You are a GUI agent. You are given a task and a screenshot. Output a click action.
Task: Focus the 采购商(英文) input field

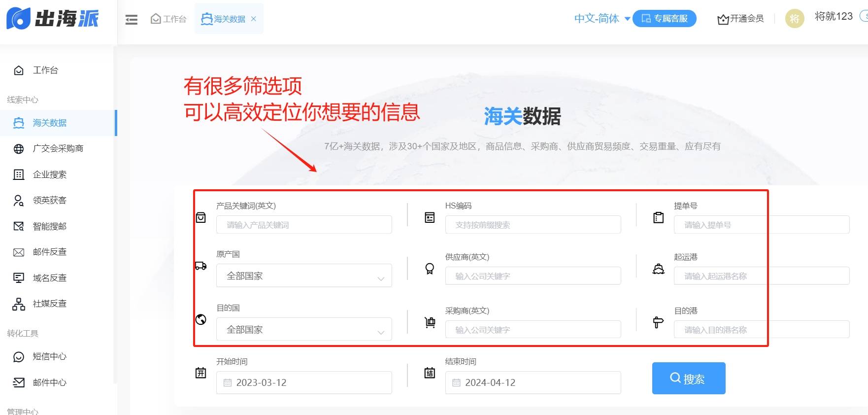533,330
